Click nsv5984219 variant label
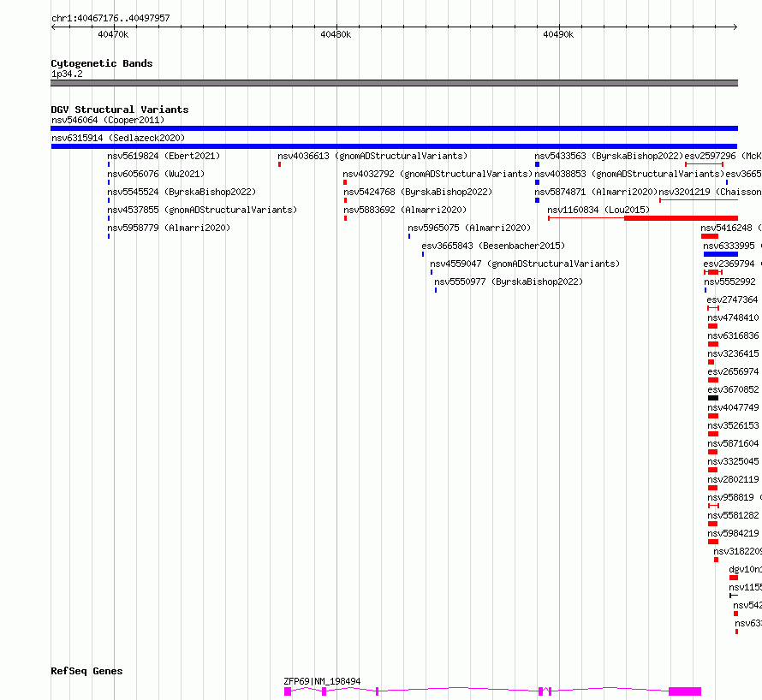Screen dimensions: 762x700 (x=734, y=533)
